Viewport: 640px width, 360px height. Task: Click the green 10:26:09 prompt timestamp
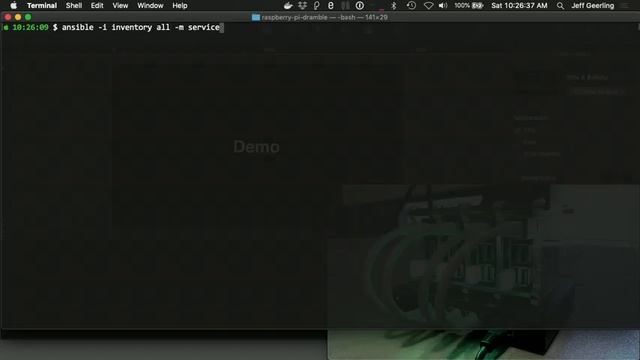[30, 27]
